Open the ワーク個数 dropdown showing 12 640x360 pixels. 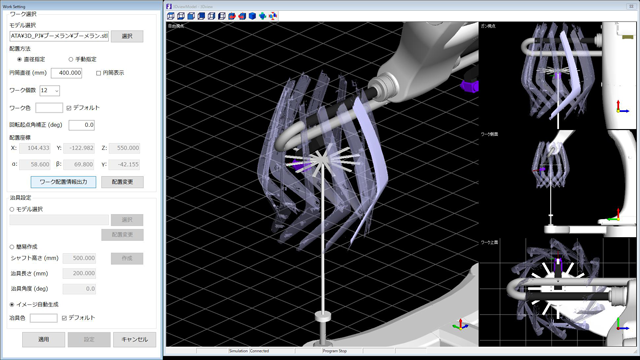click(49, 90)
